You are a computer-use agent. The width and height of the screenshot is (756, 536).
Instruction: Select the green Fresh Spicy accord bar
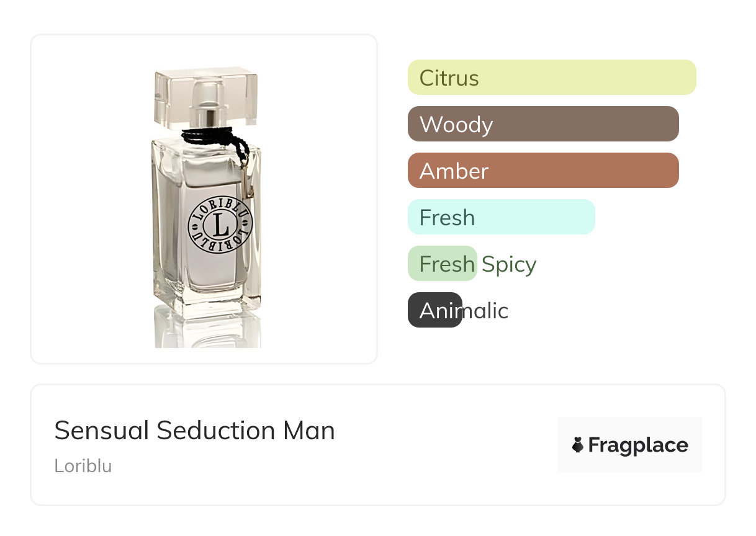tap(442, 264)
